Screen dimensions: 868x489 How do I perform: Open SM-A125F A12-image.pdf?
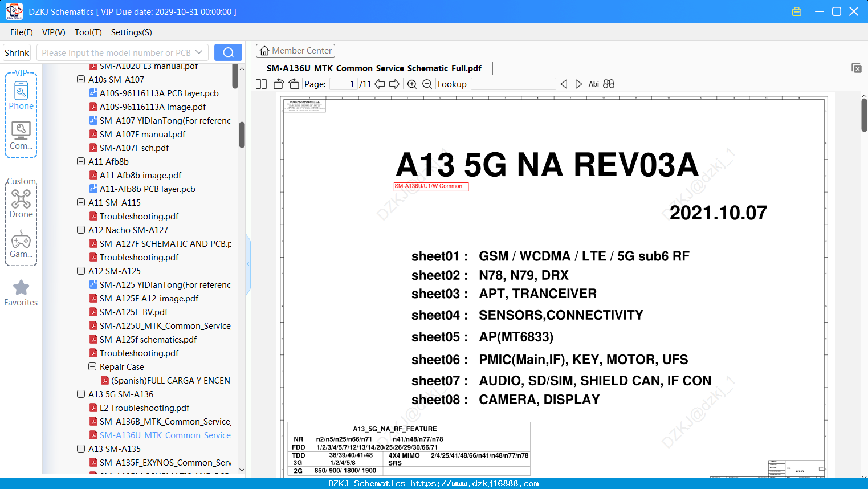(144, 299)
